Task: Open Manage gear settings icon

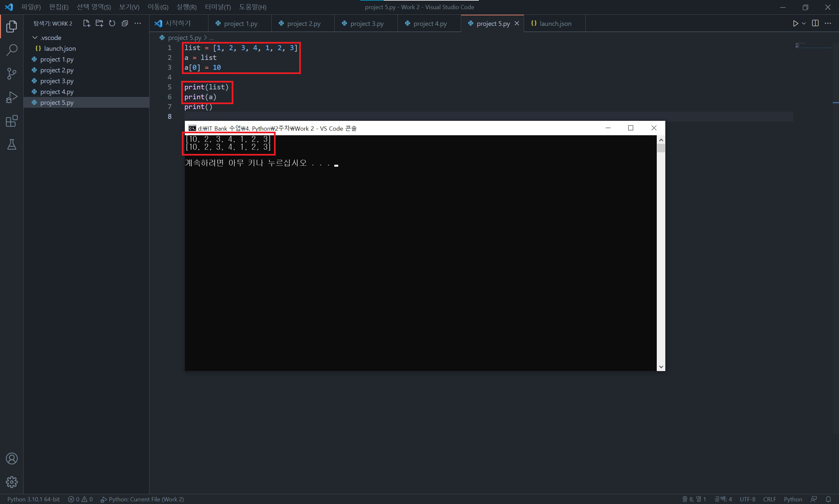Action: (11, 482)
